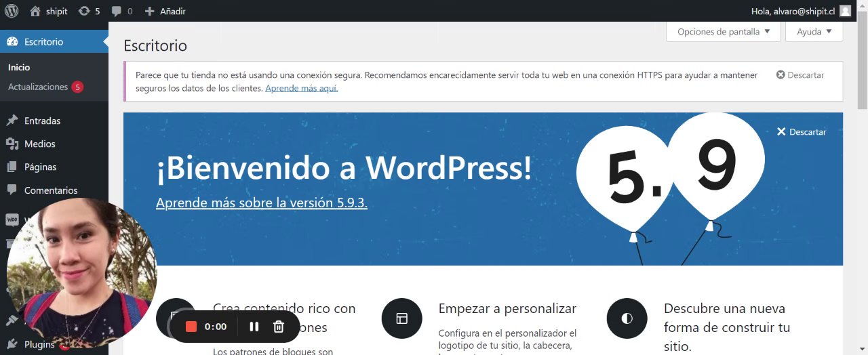This screenshot has height=355, width=868.
Task: Open Aprende más sobre la versión 5.9.3 link
Action: pyautogui.click(x=262, y=203)
